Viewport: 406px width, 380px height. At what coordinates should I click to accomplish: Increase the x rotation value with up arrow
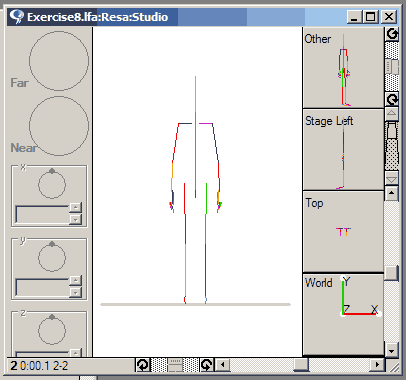(76, 207)
